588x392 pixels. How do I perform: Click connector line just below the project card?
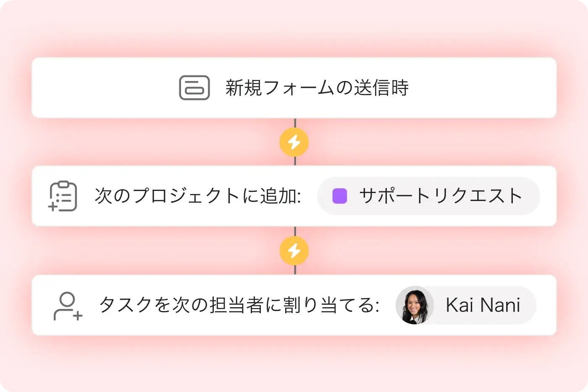(295, 231)
